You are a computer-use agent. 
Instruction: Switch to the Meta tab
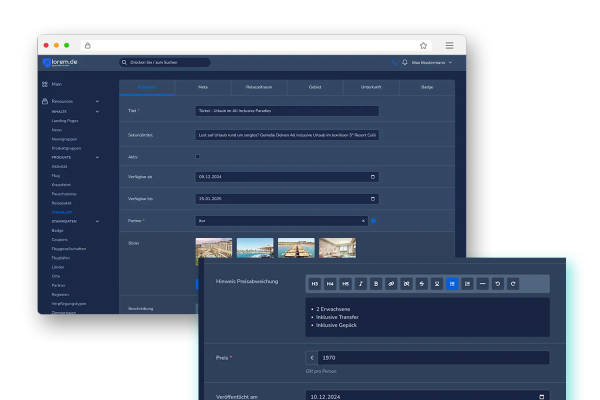pos(203,88)
